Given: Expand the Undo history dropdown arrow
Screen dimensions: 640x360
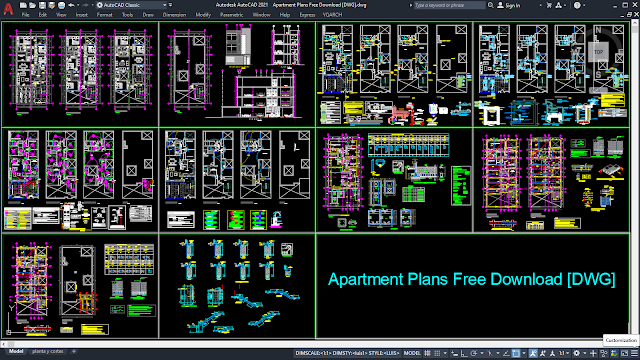Looking at the screenshot, I should point(78,5).
